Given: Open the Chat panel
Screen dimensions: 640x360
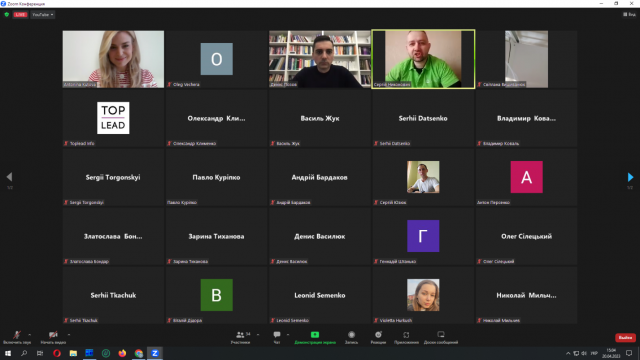Looking at the screenshot, I should point(277,337).
